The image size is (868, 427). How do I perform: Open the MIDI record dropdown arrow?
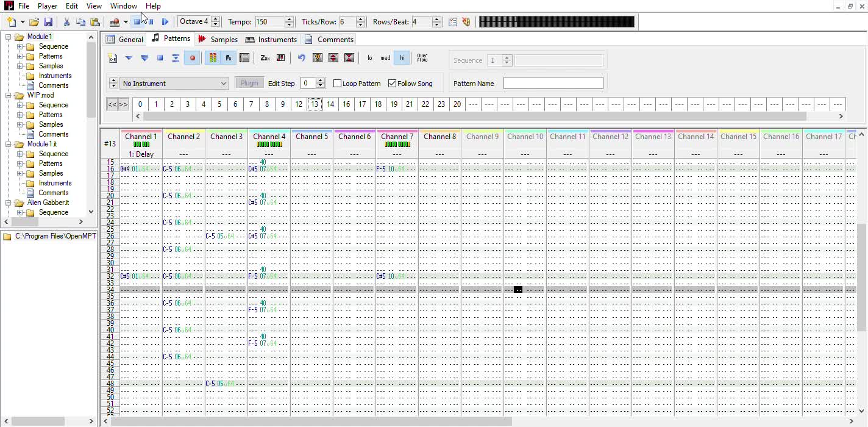tap(125, 22)
